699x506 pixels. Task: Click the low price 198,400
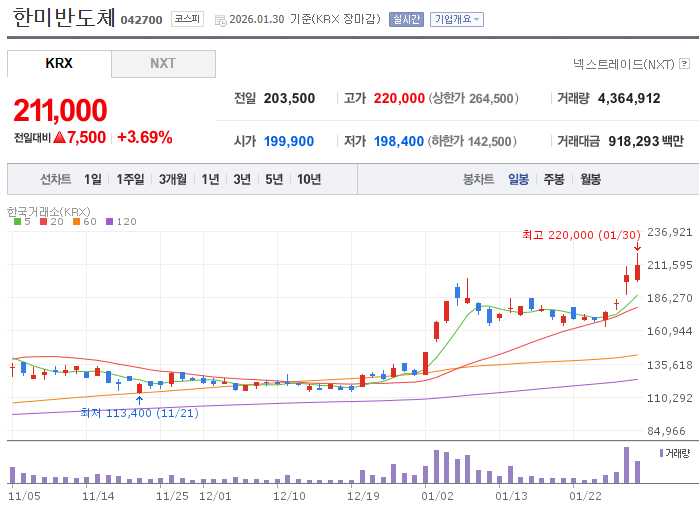tap(399, 141)
